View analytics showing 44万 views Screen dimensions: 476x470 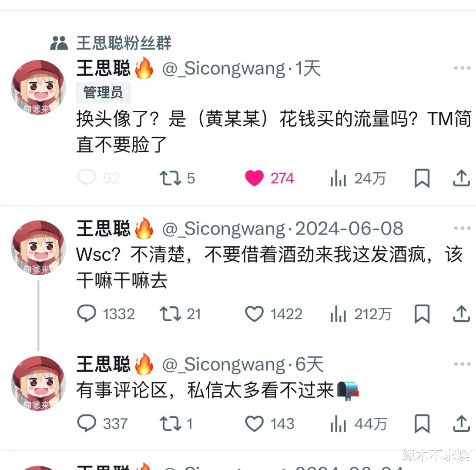359,423
